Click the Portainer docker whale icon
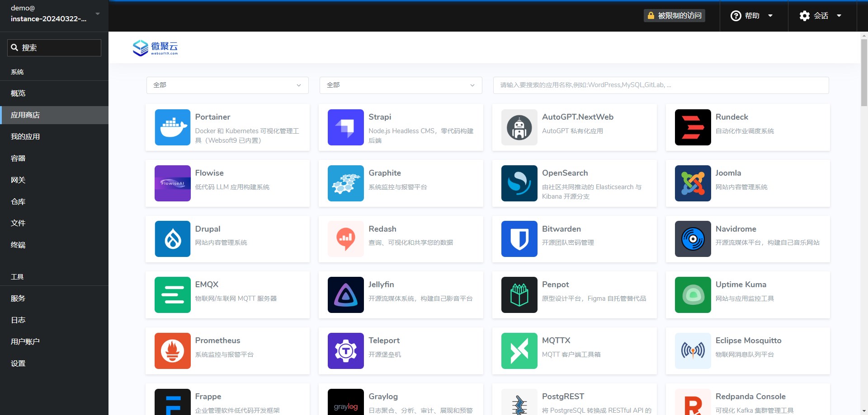868x415 pixels. 172,127
